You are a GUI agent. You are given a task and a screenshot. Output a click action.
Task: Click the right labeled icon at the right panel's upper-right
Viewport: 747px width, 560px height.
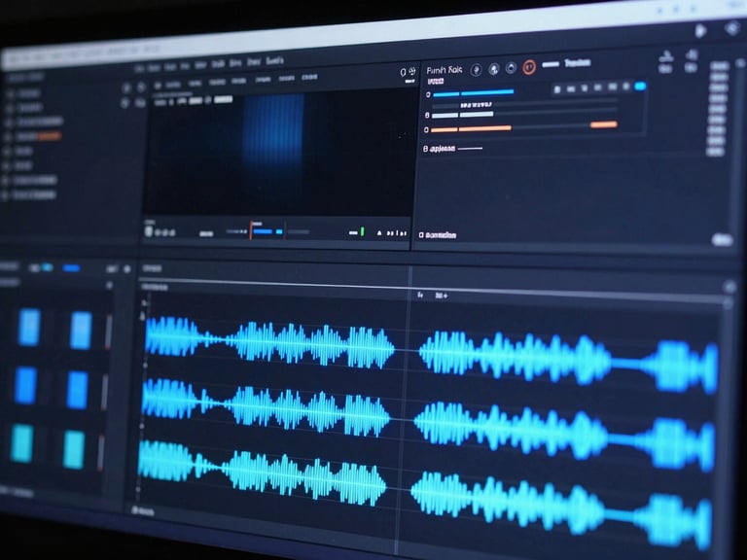(x=692, y=60)
